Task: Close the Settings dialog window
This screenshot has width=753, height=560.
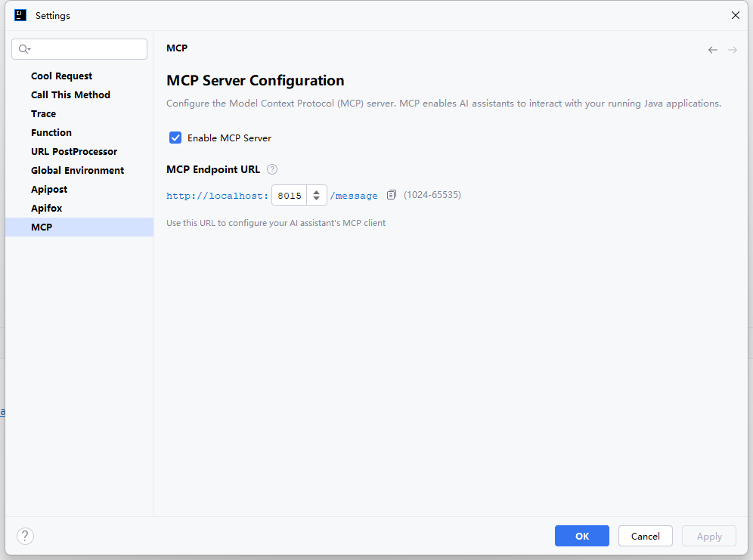Action: pos(735,15)
